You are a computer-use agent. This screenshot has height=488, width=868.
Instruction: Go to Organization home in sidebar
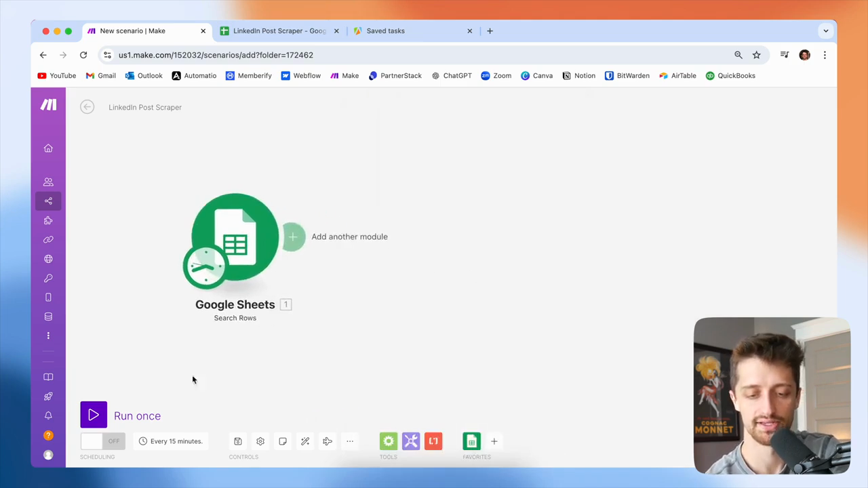coord(48,148)
